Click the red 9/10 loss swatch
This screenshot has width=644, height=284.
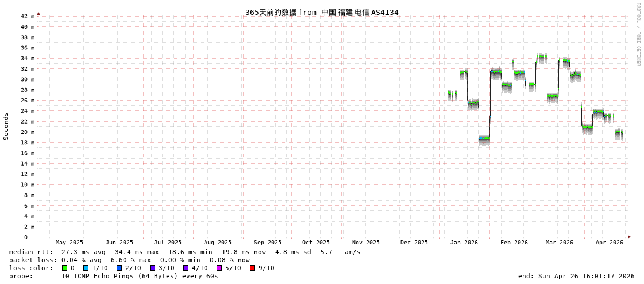[x=253, y=268]
